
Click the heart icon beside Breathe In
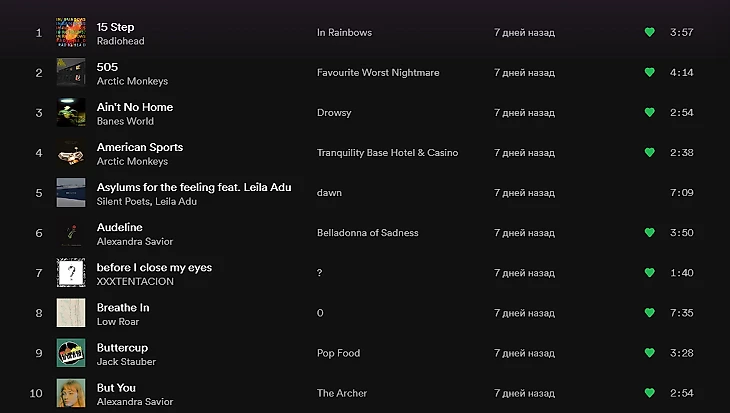coord(649,312)
